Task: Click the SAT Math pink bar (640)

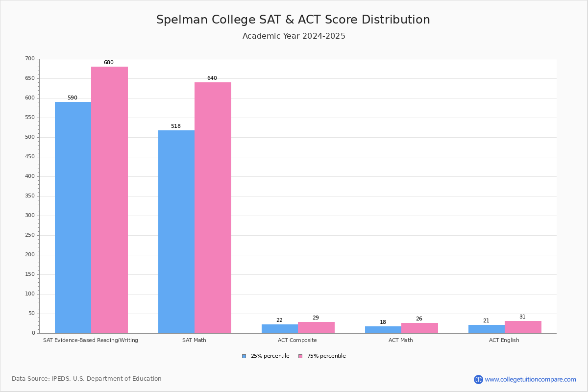Action: tap(213, 208)
